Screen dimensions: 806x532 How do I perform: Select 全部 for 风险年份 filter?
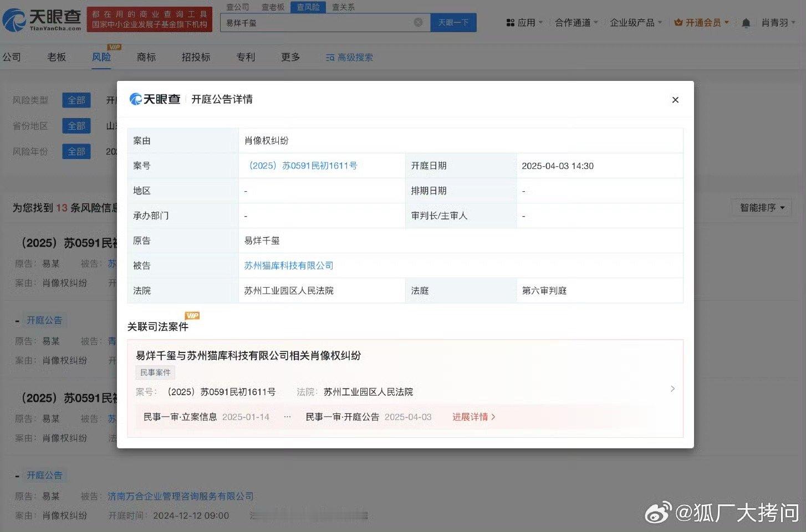(76, 151)
